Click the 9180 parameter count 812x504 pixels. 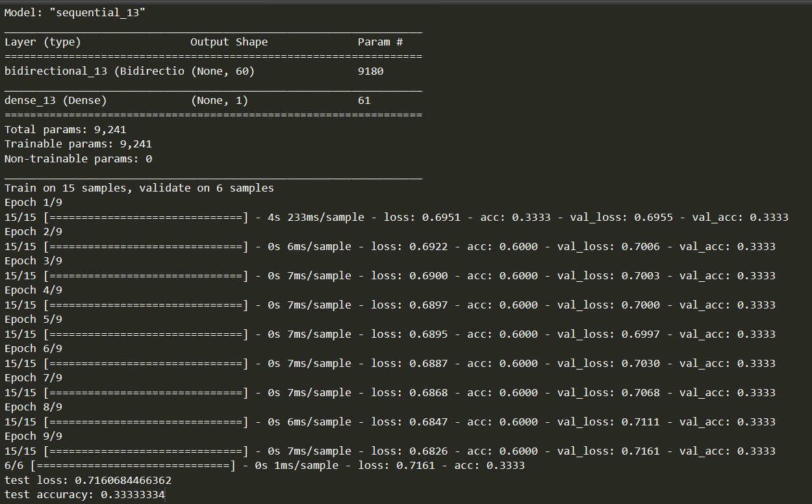(x=371, y=71)
